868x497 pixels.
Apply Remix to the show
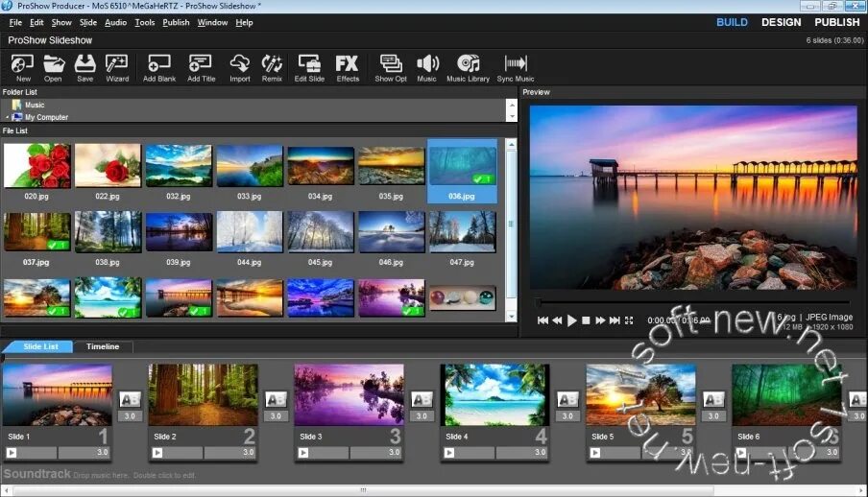pos(272,68)
